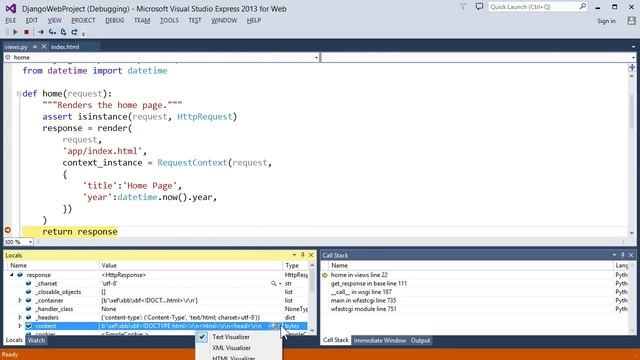Screen dimensions: 640x360
Task: Click the Step Over toolbar icon
Action: click(63, 32)
